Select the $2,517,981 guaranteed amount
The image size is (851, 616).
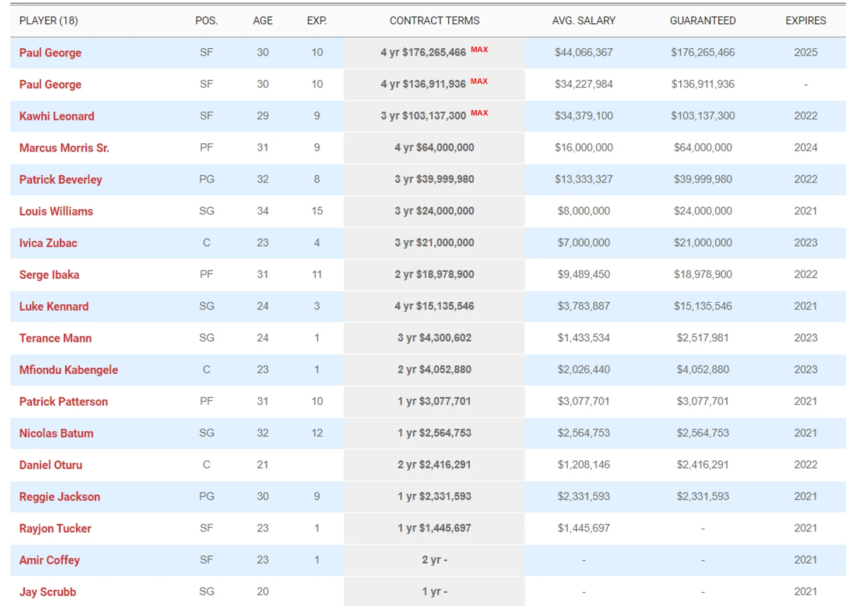(x=702, y=338)
